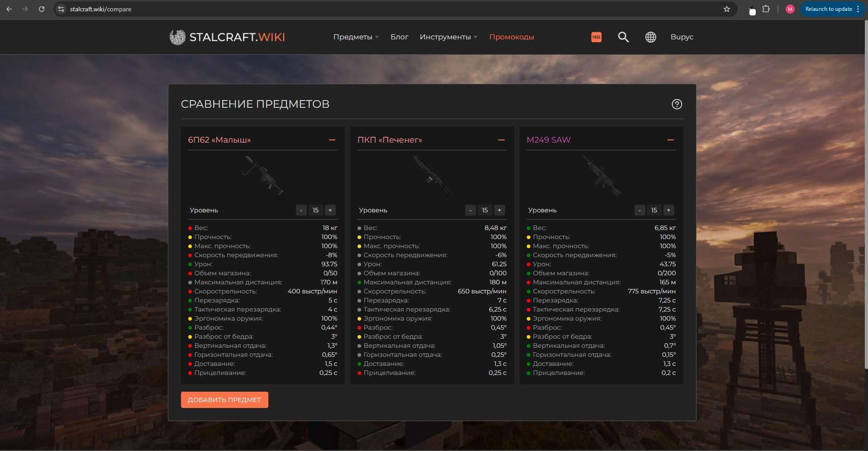Select 400 выстр/мин fire rate value

(x=312, y=291)
